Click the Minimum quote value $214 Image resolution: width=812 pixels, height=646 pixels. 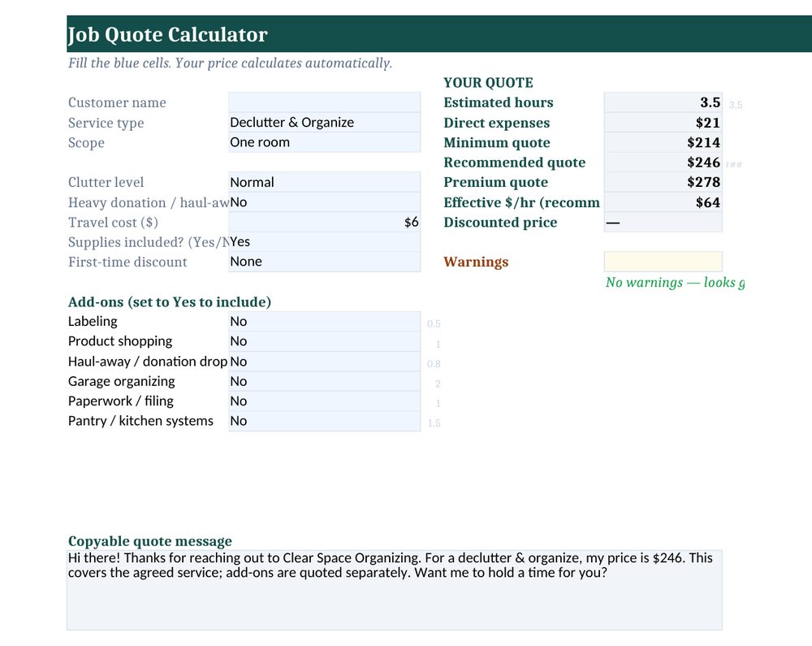click(x=663, y=142)
